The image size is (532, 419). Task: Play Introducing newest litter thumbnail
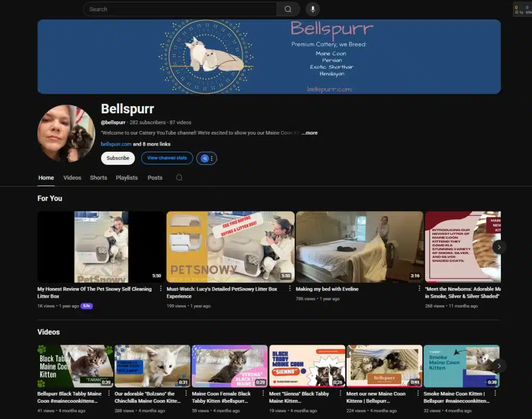point(463,247)
